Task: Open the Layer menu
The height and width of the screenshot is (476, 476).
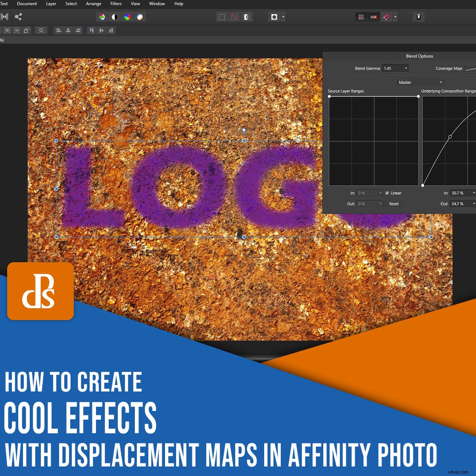Action: point(51,4)
